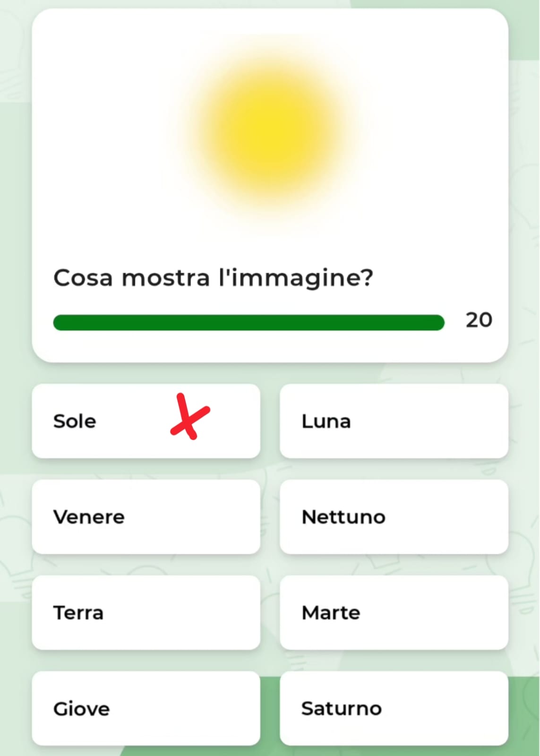The image size is (540, 756).
Task: Choose the Terra answer option
Action: click(x=146, y=613)
